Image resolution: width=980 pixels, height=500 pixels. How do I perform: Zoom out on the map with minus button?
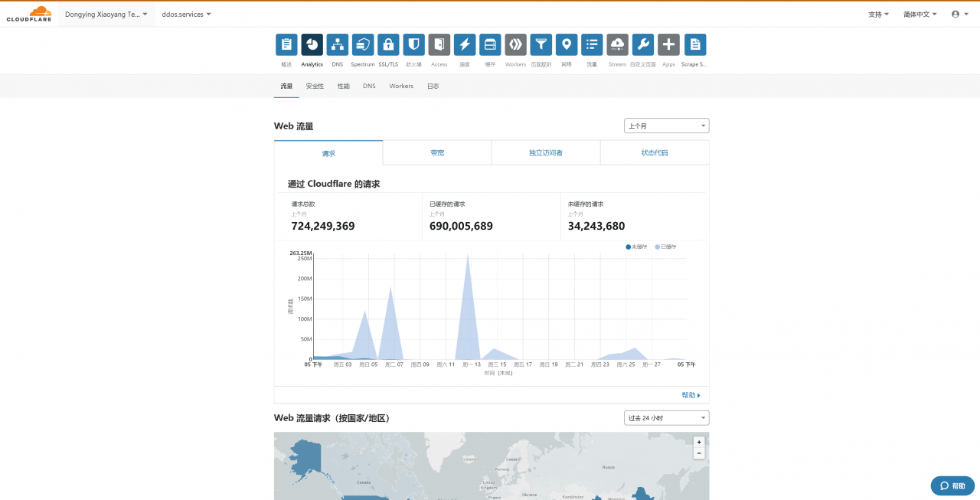click(698, 453)
